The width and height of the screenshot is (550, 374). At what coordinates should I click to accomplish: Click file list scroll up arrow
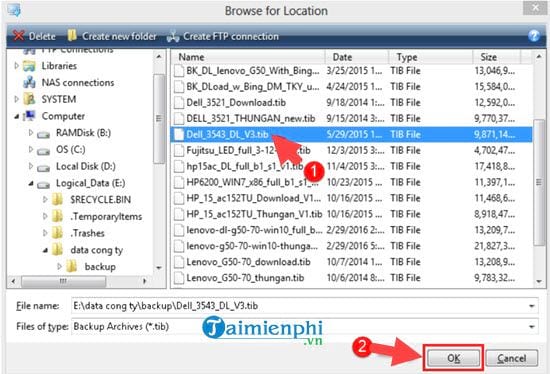point(539,56)
